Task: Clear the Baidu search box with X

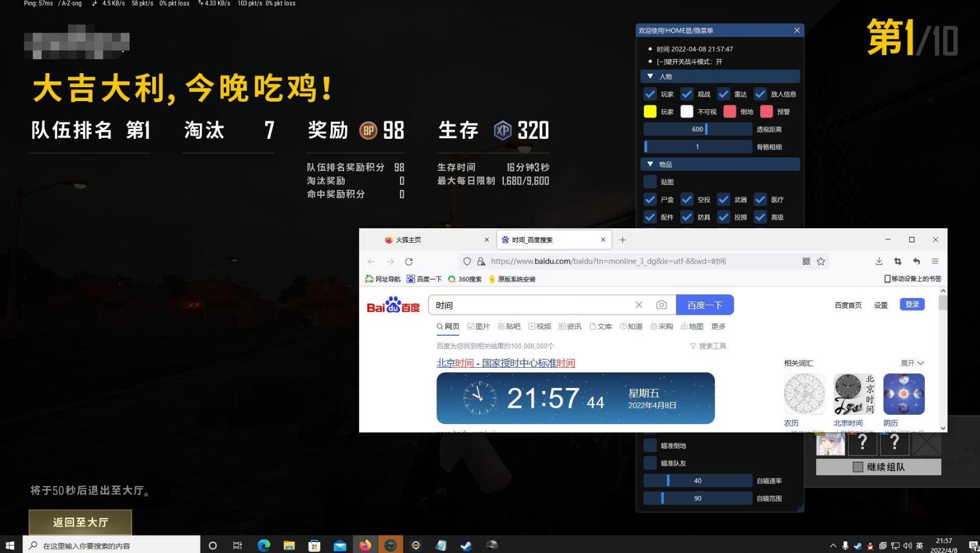Action: [639, 305]
